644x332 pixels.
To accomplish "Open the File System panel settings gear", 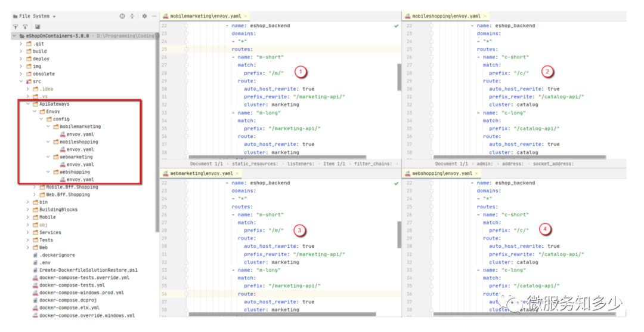I will coord(144,16).
